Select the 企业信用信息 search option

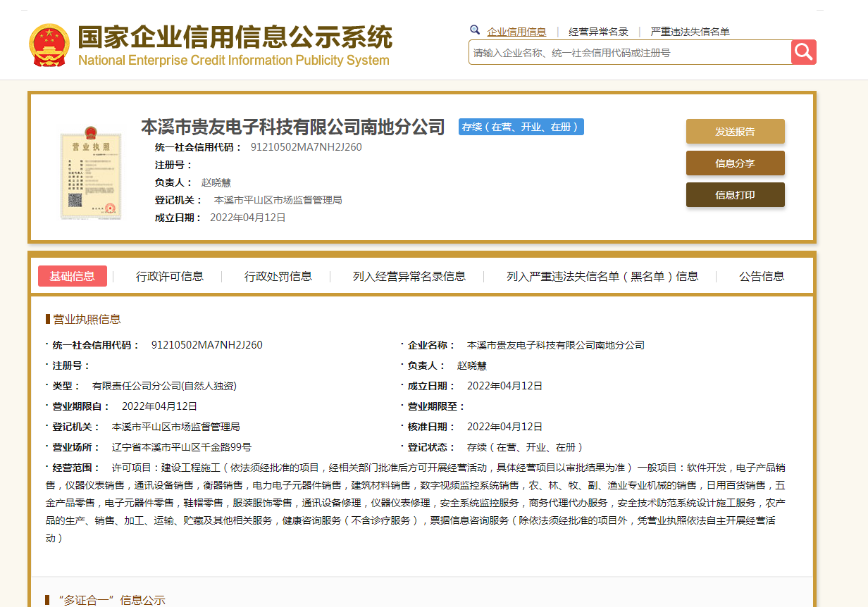(516, 32)
